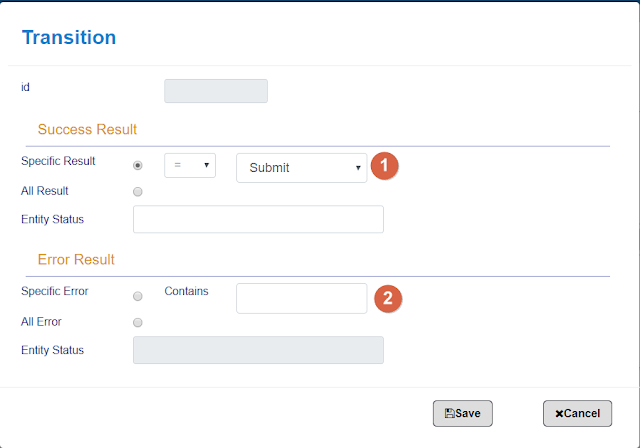Click the Error Result section heading

76,259
